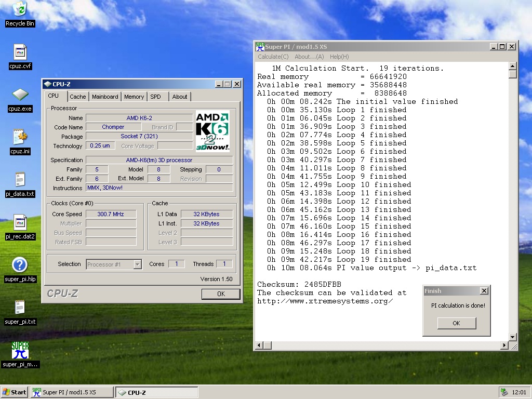The height and width of the screenshot is (399, 532).
Task: Open the Cache tab in CPU-Z
Action: coord(78,97)
